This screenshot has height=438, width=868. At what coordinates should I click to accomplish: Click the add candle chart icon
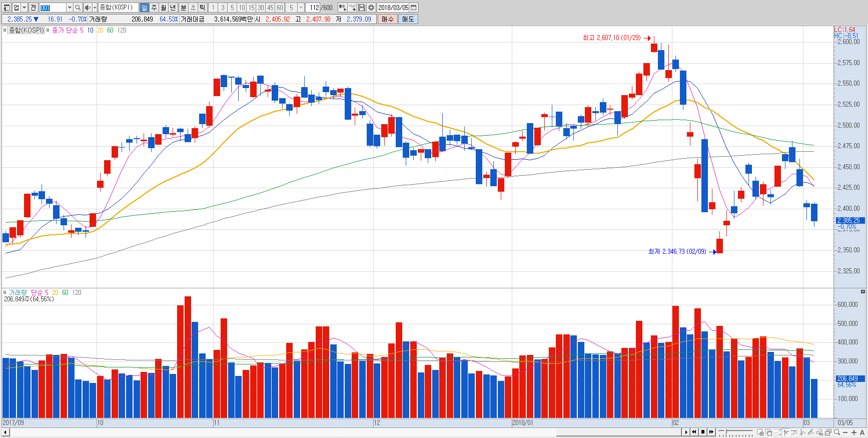343,8
